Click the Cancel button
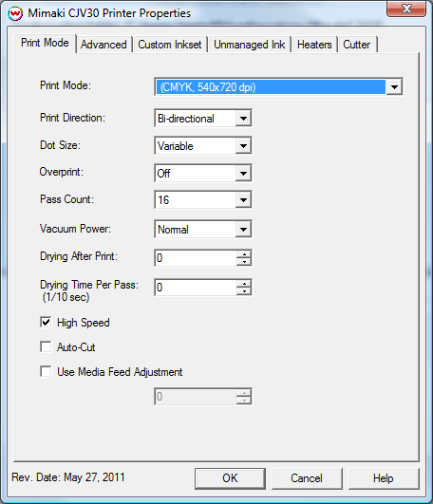 click(x=307, y=478)
